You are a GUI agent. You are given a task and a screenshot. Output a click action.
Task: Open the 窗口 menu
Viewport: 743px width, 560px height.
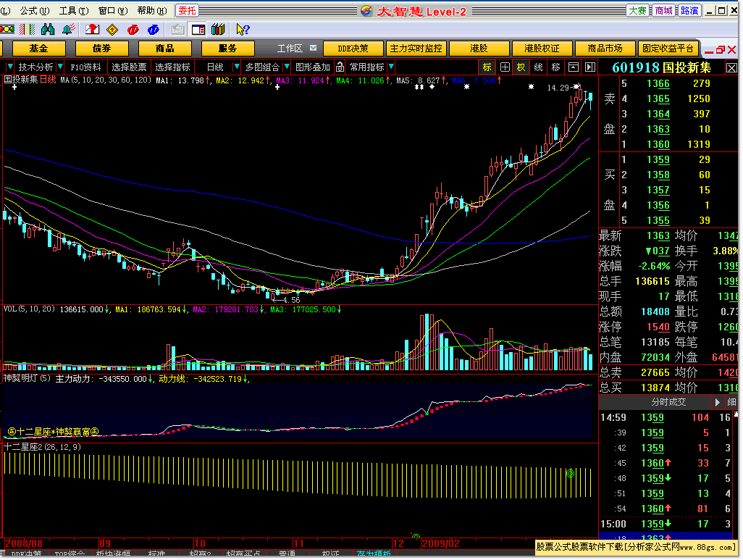pos(113,10)
